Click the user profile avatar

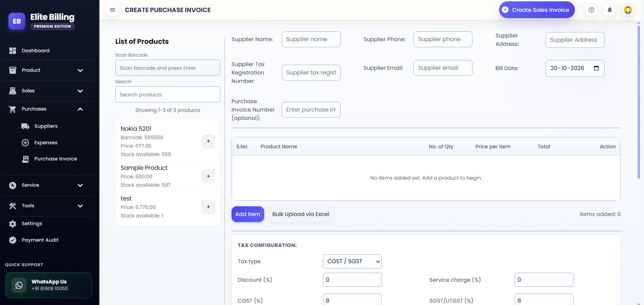coord(628,10)
